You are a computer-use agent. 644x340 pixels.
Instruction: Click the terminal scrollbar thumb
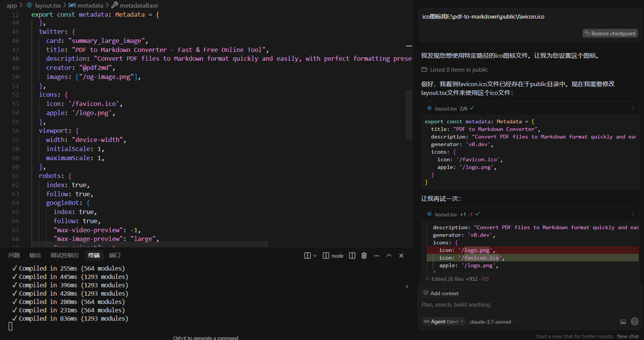pyautogui.click(x=407, y=287)
